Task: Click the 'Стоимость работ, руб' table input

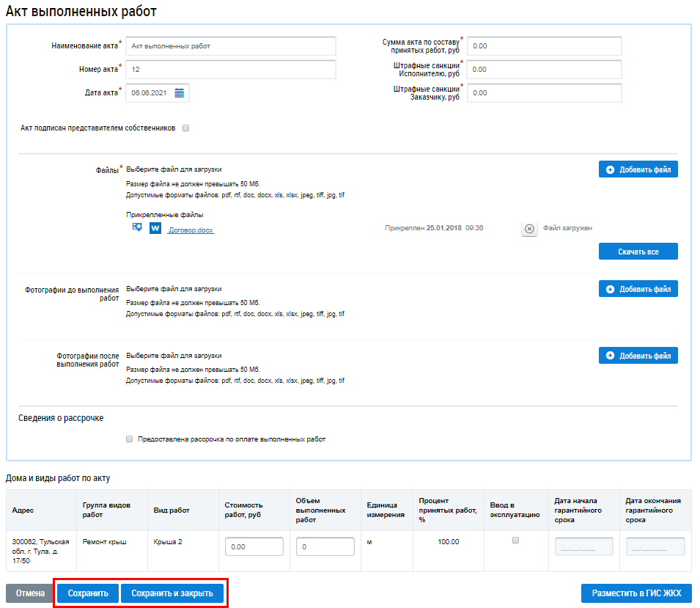Action: [x=254, y=547]
